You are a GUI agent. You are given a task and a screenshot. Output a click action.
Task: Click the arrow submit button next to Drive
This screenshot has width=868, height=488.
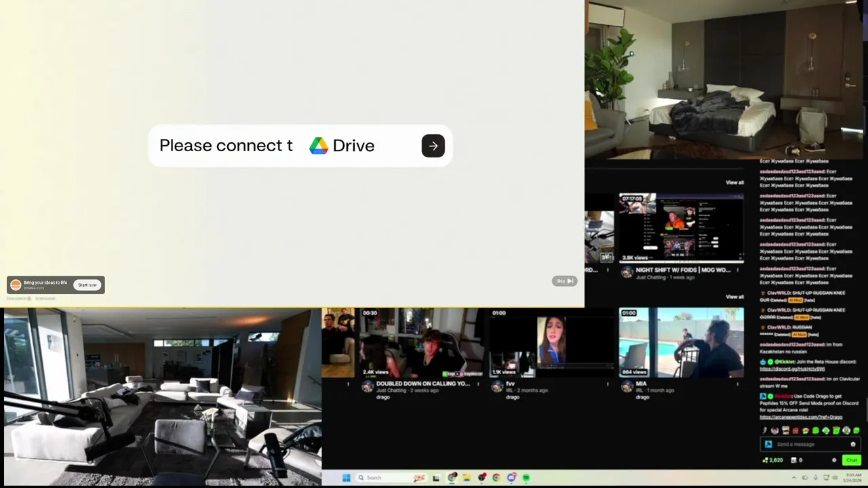[433, 146]
